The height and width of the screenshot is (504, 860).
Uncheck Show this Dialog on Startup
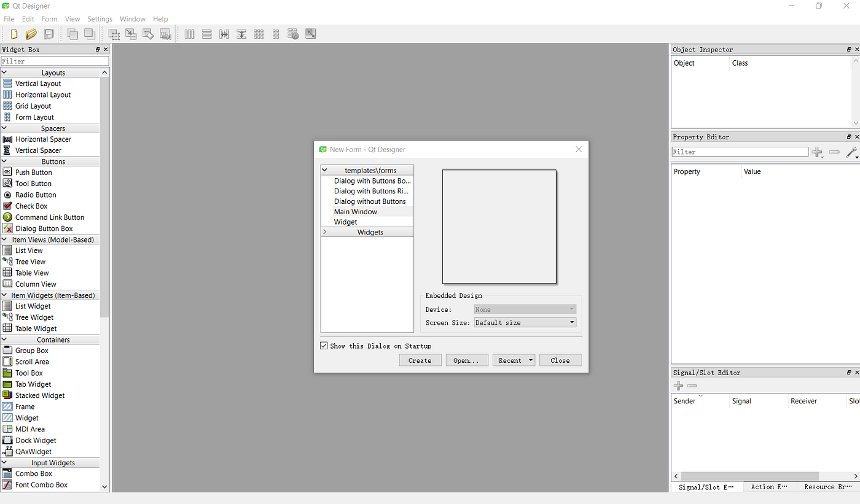click(x=324, y=345)
